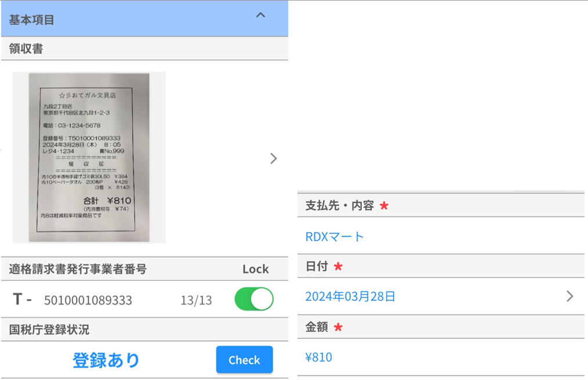Click the 金額 required field label
588x380 pixels.
317,327
